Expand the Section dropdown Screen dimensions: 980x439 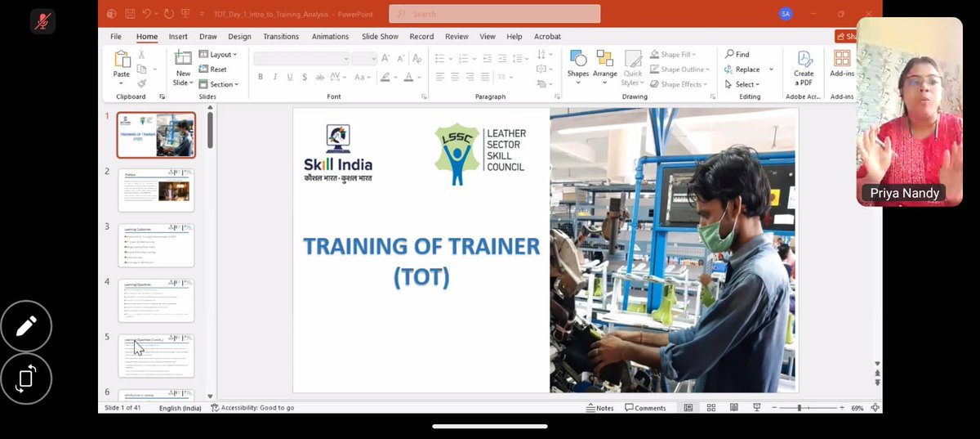(x=219, y=84)
